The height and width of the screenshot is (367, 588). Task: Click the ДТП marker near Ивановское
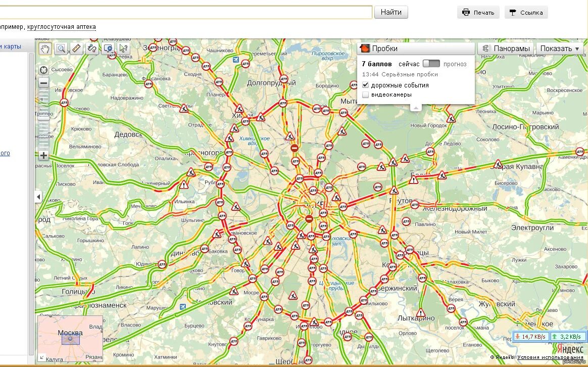64,103
